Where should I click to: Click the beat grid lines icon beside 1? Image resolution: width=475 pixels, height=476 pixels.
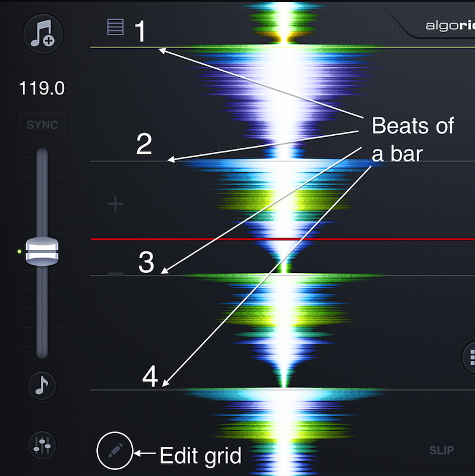click(115, 27)
